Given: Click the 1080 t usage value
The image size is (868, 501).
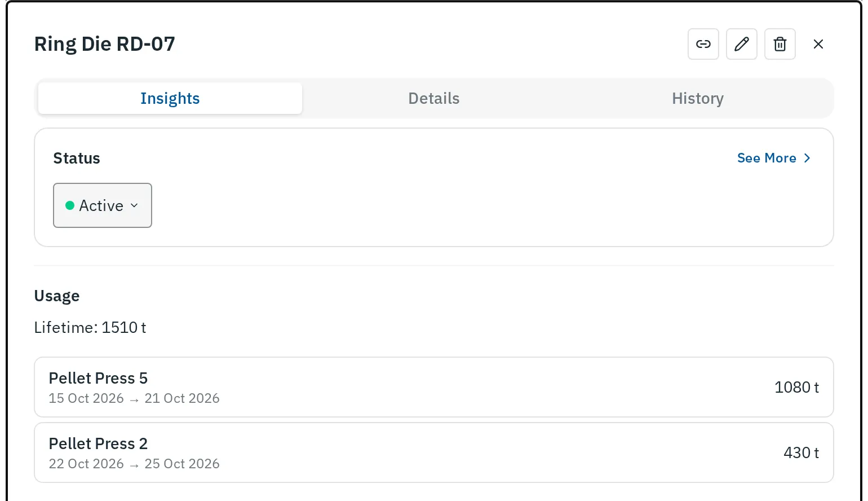Looking at the screenshot, I should [x=796, y=387].
